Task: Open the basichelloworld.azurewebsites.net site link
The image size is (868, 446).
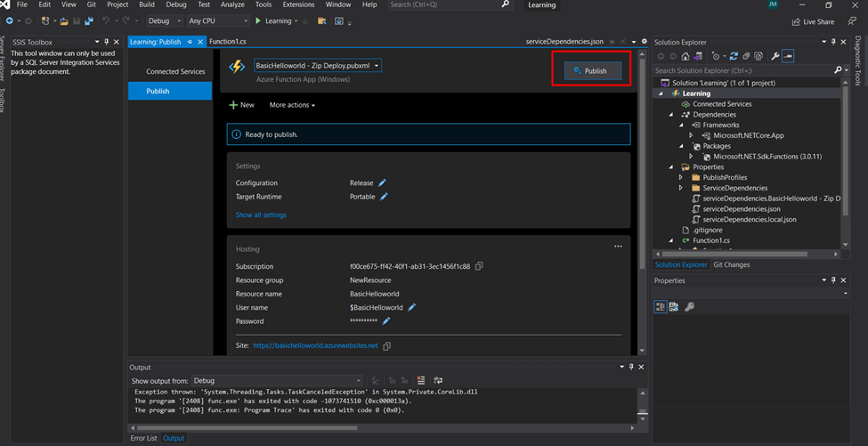Action: pyautogui.click(x=315, y=345)
